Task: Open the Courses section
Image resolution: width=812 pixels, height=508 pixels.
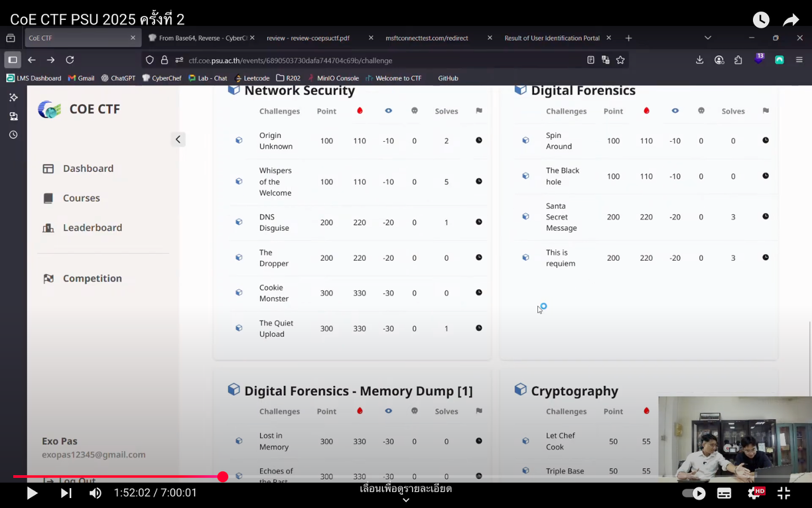Action: [x=81, y=198]
